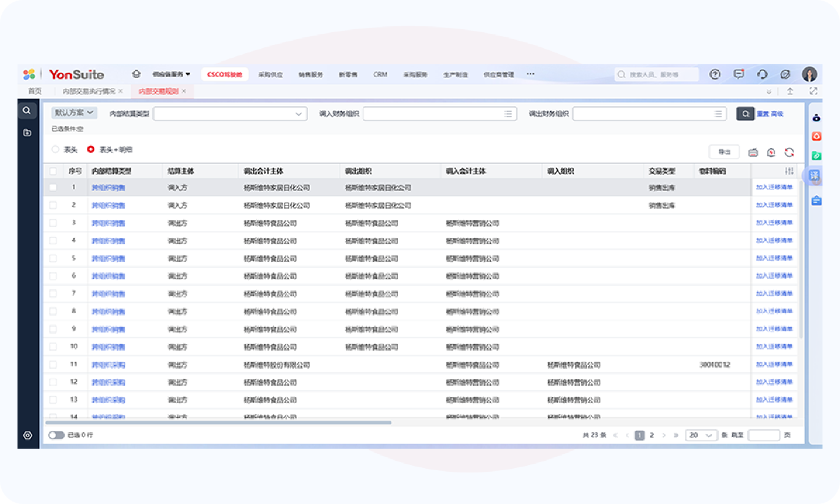Screen dimensions: 840x504
Task: Open the help question-mark icon
Action: click(715, 74)
